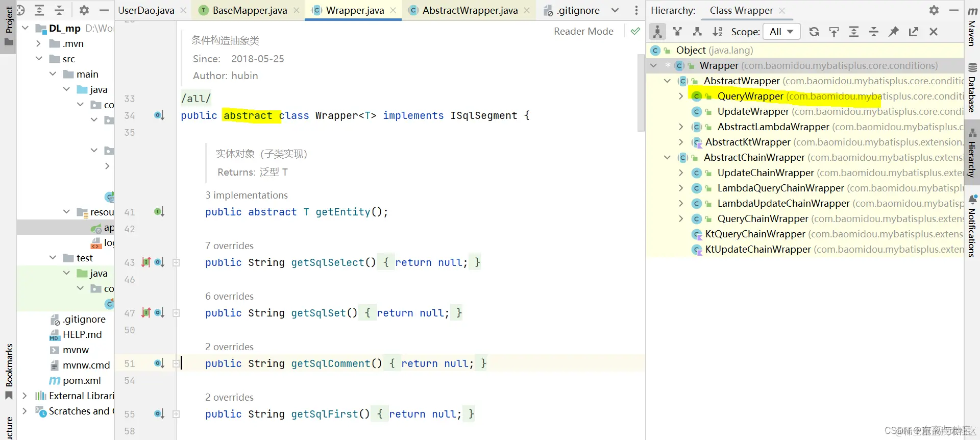Image resolution: width=980 pixels, height=440 pixels.
Task: Expand Scratches and Consoles node
Action: [x=24, y=411]
